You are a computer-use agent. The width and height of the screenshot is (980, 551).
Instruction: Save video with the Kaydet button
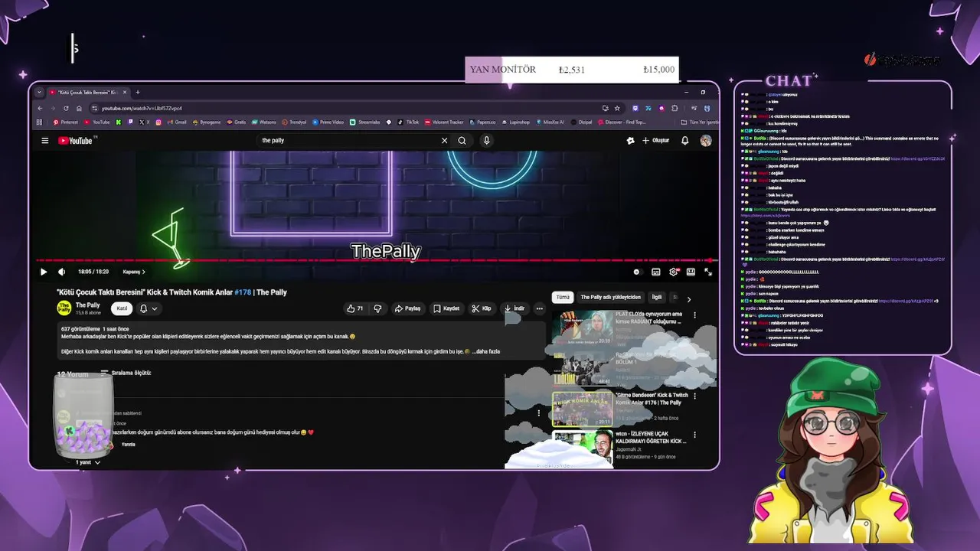(x=446, y=308)
